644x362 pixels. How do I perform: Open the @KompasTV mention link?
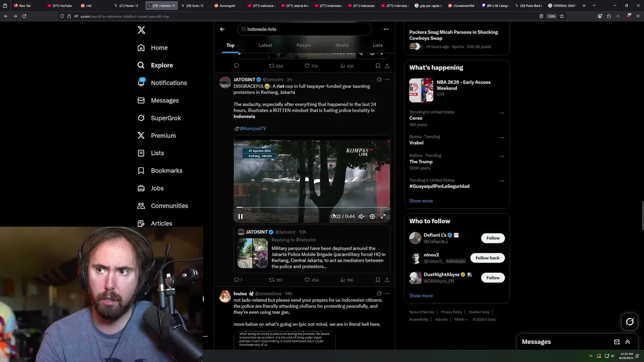253,129
